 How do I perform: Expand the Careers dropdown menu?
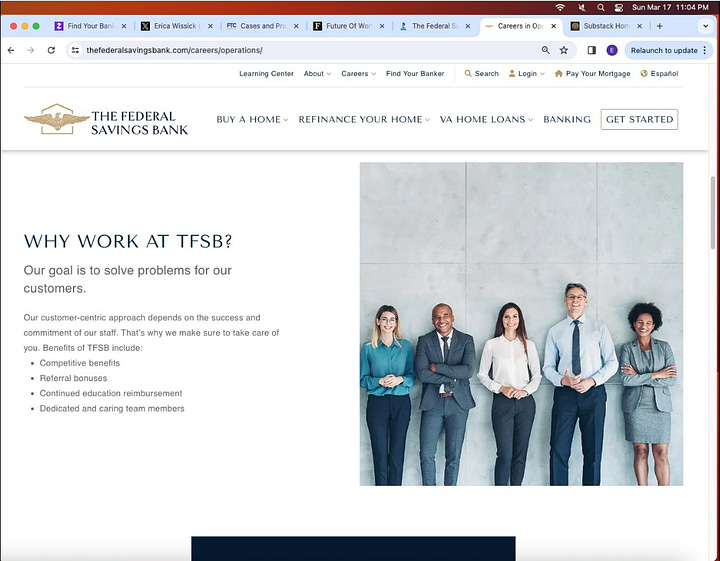[x=358, y=73]
